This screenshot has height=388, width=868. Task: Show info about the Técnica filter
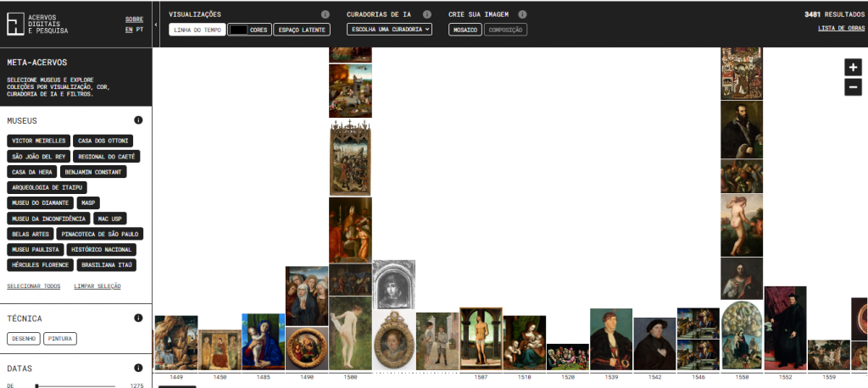[137, 318]
